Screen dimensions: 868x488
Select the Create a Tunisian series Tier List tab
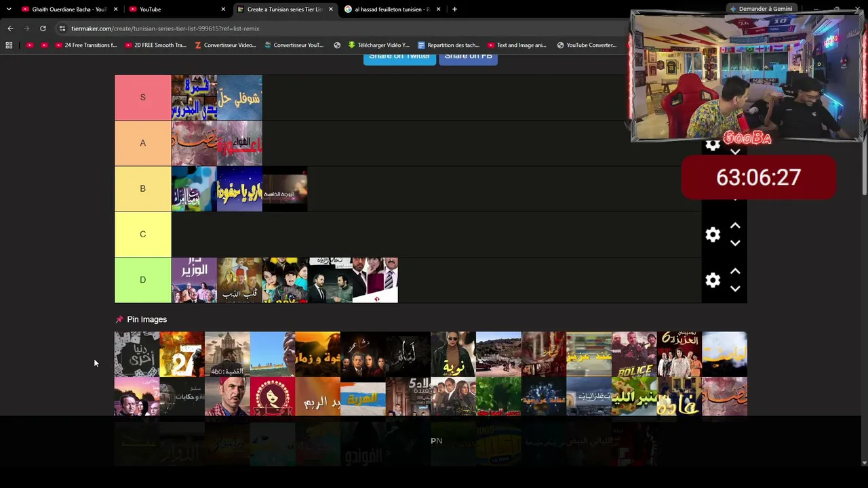tap(285, 9)
